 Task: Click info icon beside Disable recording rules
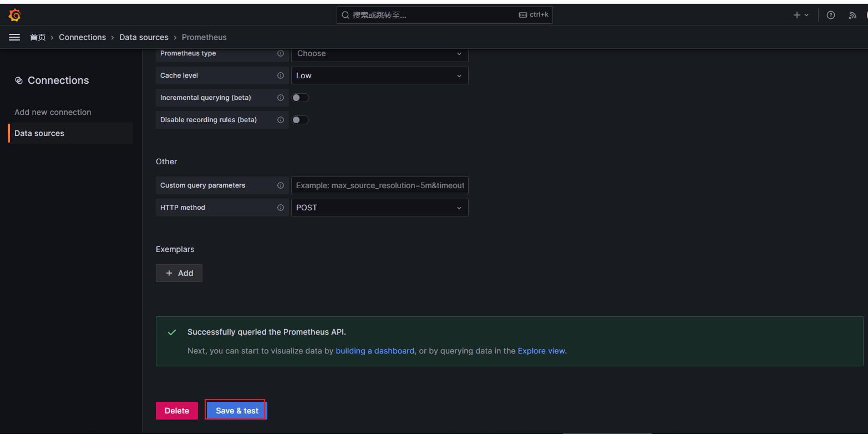tap(281, 120)
